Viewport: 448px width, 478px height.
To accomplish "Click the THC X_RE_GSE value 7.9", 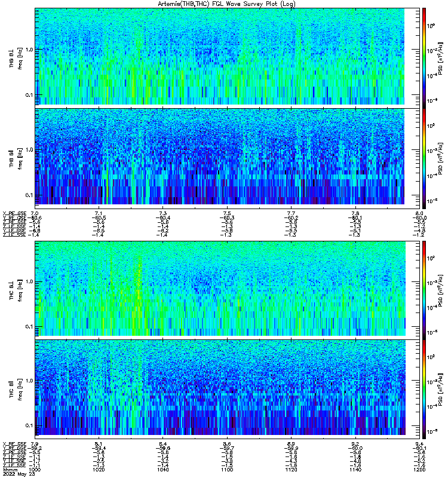I will point(35,444).
